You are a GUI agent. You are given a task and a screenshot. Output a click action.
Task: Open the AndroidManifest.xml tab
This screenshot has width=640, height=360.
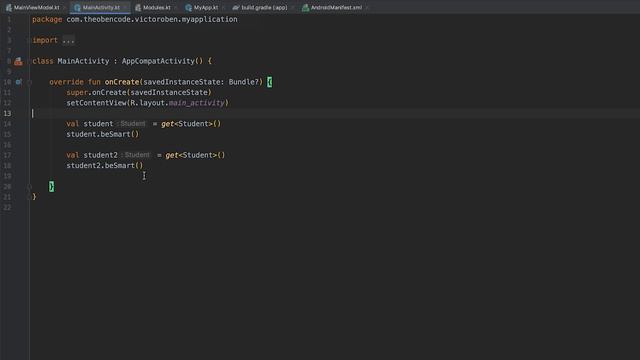click(336, 7)
